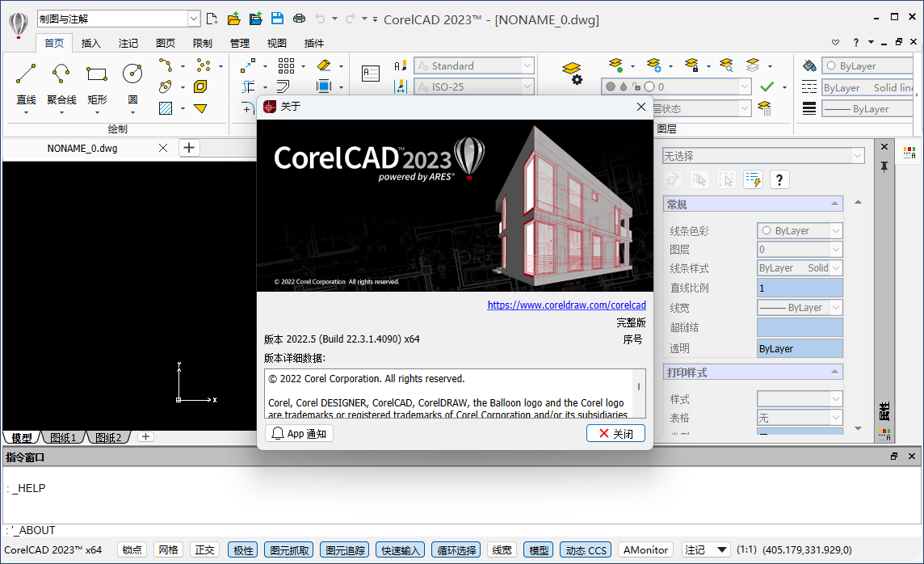924x564 pixels.
Task: Select the 矩形 rectangle tool
Action: coord(97,84)
